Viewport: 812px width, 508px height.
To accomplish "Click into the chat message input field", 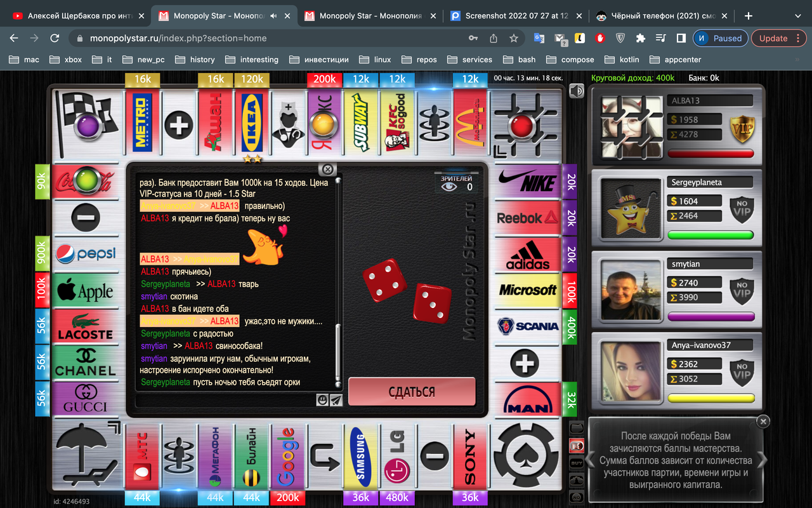I will tap(225, 400).
